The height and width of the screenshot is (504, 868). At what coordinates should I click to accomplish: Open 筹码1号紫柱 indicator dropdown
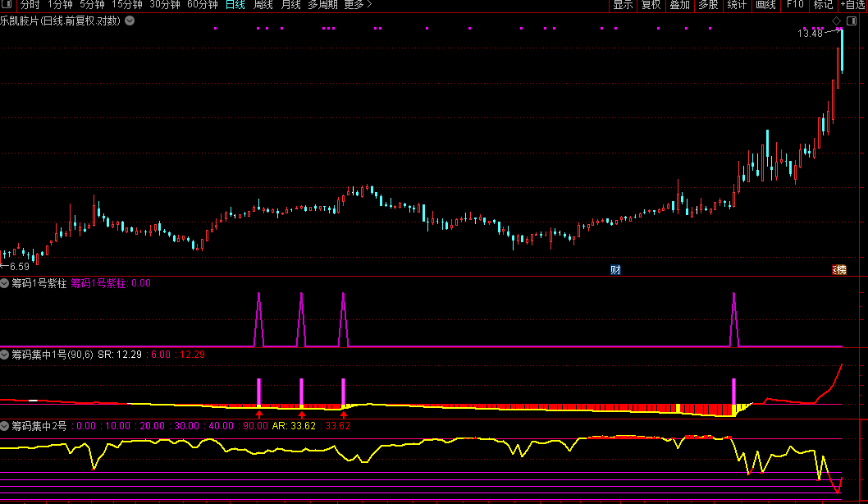pyautogui.click(x=5, y=283)
